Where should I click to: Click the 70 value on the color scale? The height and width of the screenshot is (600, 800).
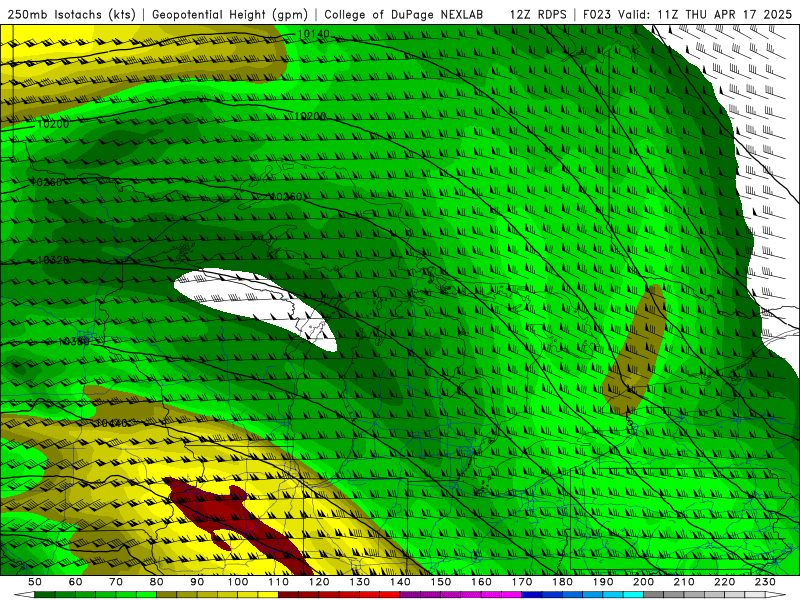coord(116,582)
